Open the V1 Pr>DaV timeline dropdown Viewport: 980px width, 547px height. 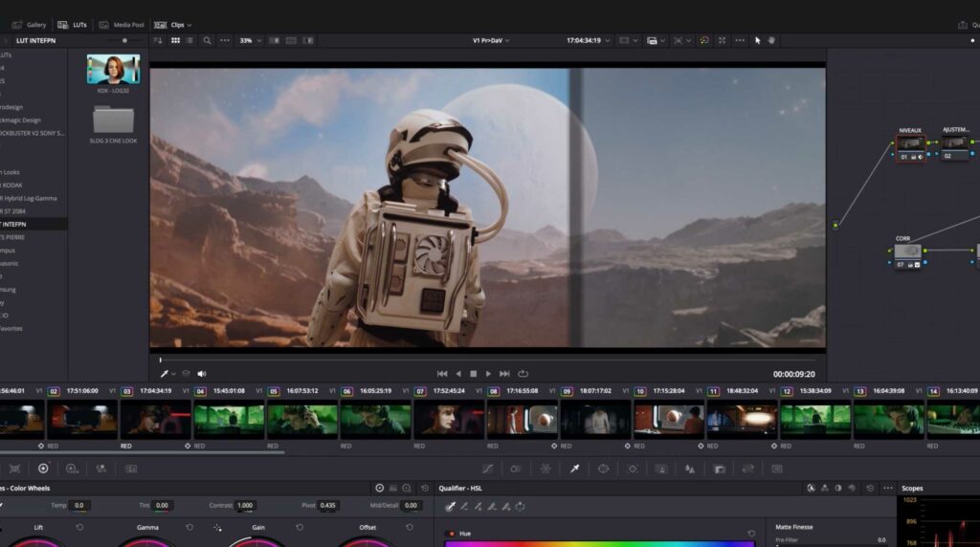pyautogui.click(x=491, y=41)
